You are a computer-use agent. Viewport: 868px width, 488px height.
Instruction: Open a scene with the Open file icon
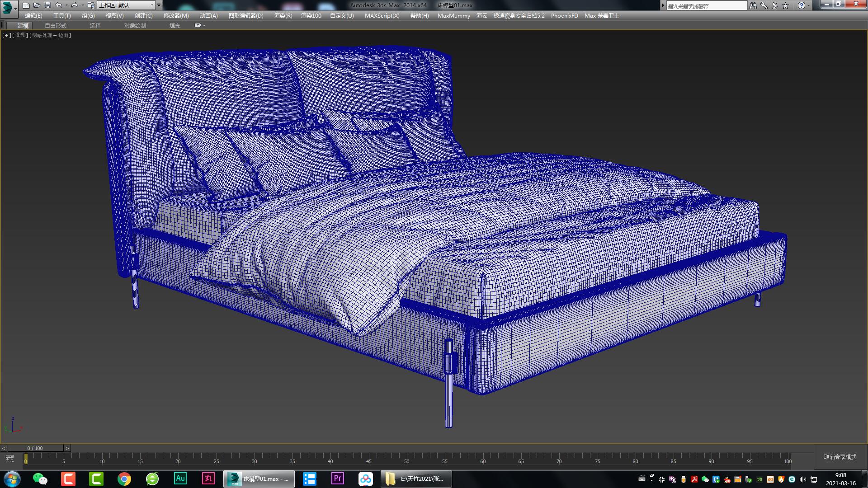tap(37, 5)
